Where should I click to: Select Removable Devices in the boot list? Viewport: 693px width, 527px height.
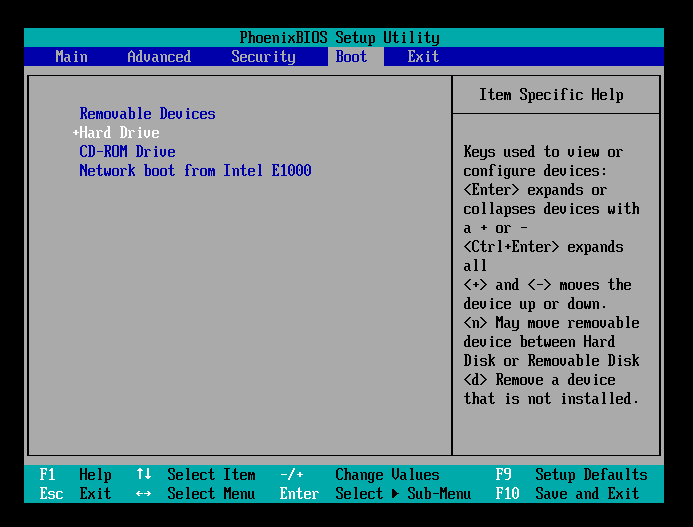[147, 114]
